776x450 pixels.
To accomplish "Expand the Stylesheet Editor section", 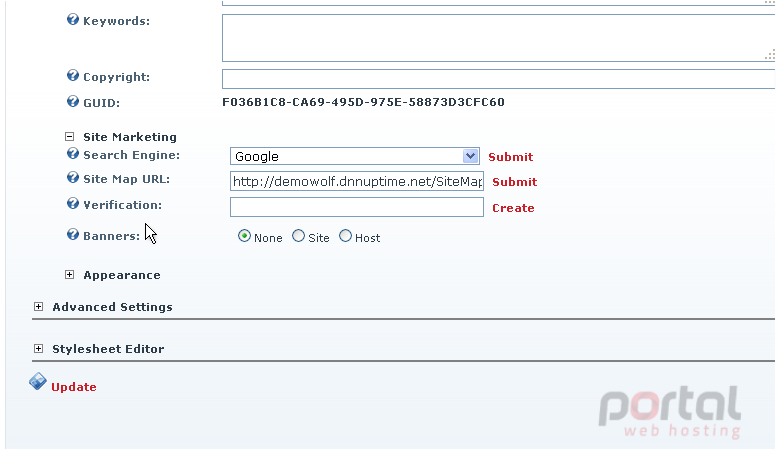I will [38, 349].
